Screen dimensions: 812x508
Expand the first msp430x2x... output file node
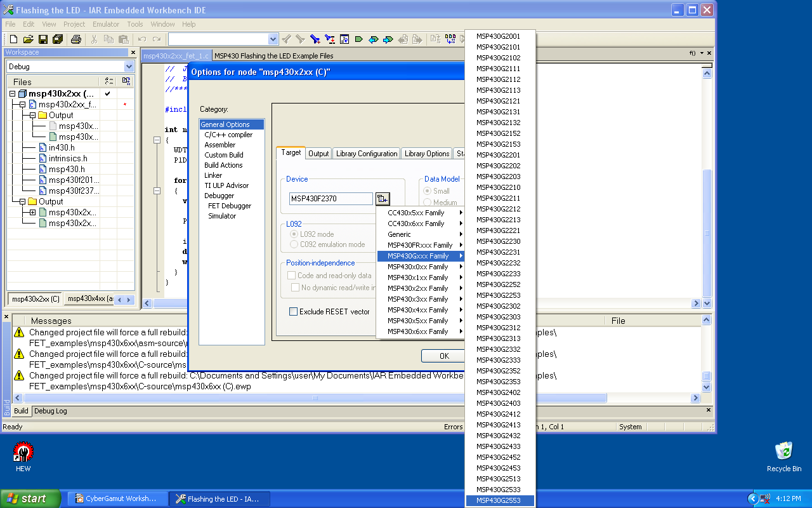coord(32,213)
